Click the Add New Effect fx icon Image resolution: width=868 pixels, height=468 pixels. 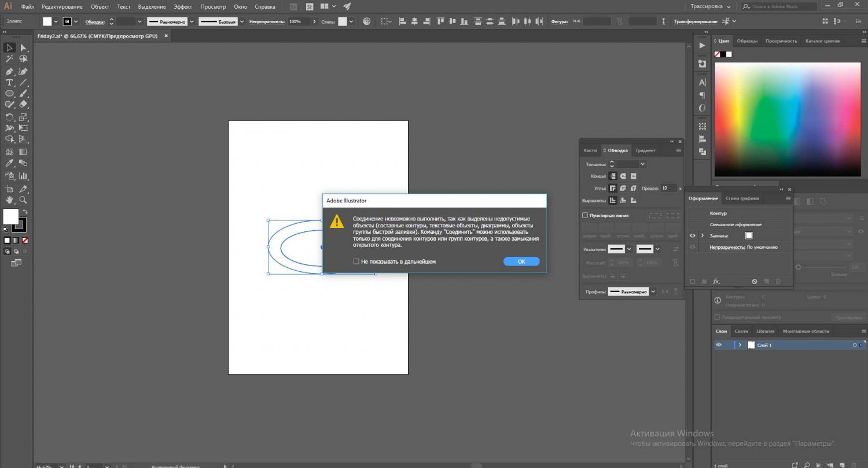point(716,281)
